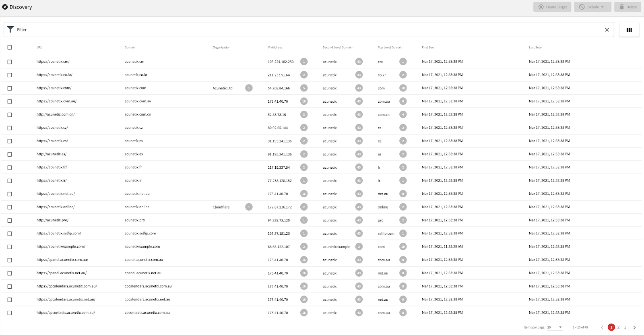The image size is (644, 335).
Task: Click the cz top-level domain badge
Action: [403, 128]
